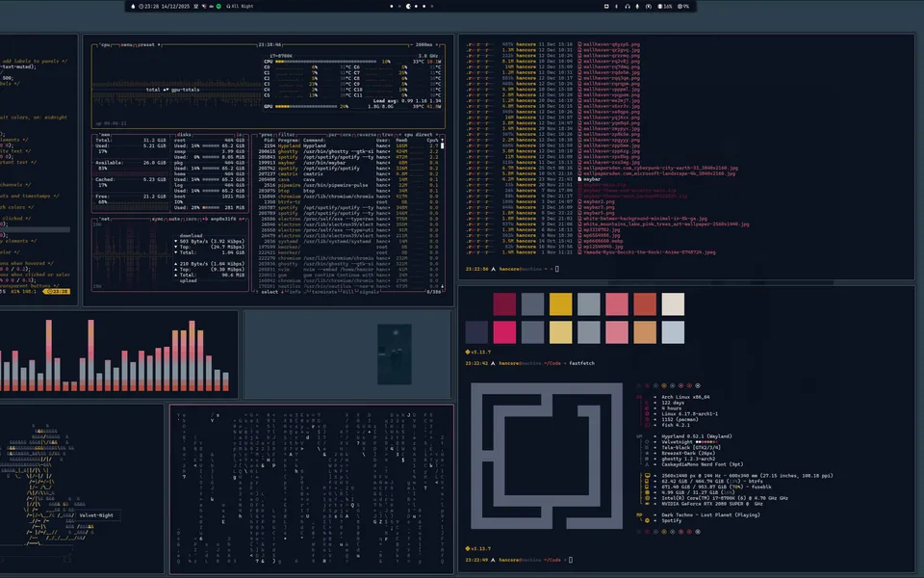Viewport: 924px width, 578px height.
Task: Switch to the active Pac-Man workspace indicator
Action: point(408,7)
